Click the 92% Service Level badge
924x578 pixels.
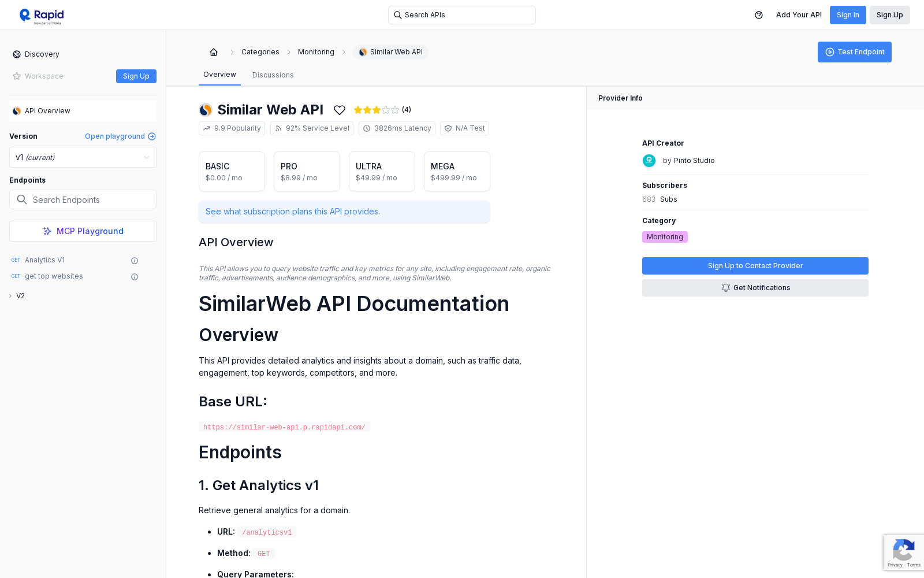pyautogui.click(x=312, y=128)
